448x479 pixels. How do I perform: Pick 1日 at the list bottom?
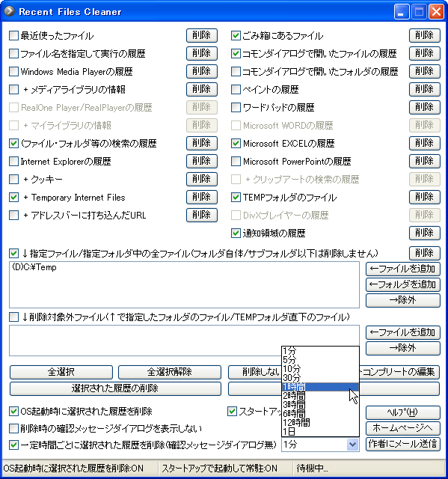tap(320, 432)
